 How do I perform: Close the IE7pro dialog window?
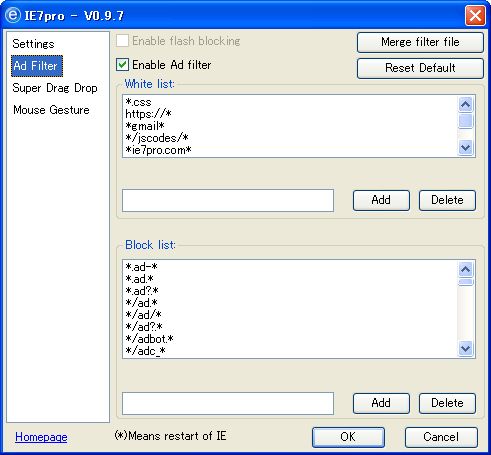tap(475, 15)
